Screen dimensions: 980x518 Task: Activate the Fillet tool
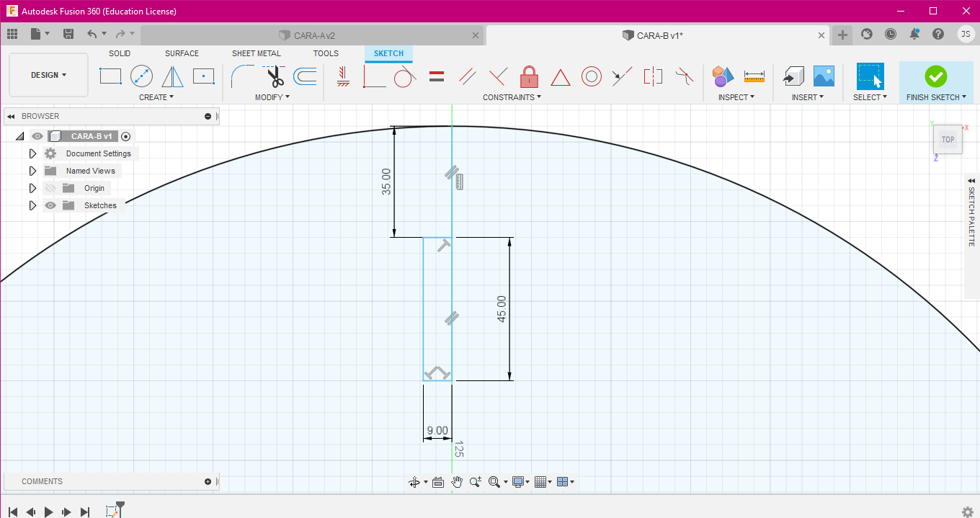243,76
